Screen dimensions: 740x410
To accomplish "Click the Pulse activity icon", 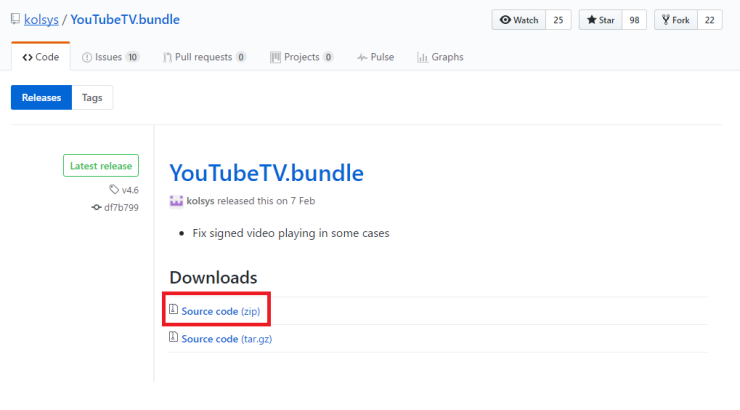I will 362,58.
